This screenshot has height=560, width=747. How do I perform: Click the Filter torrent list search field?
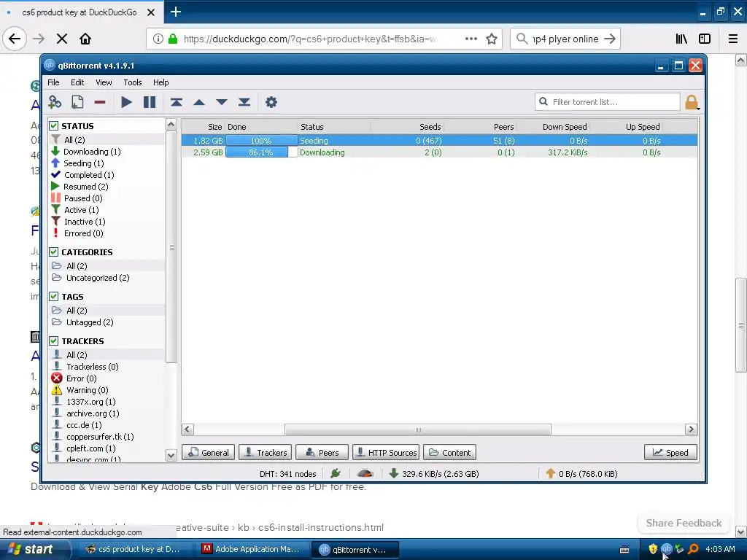[x=608, y=102]
